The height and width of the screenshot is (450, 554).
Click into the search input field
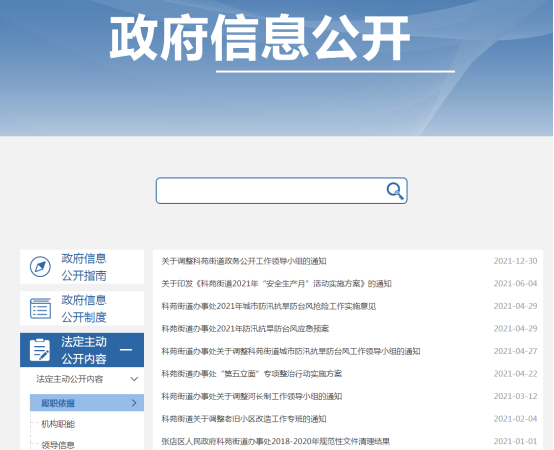point(271,191)
